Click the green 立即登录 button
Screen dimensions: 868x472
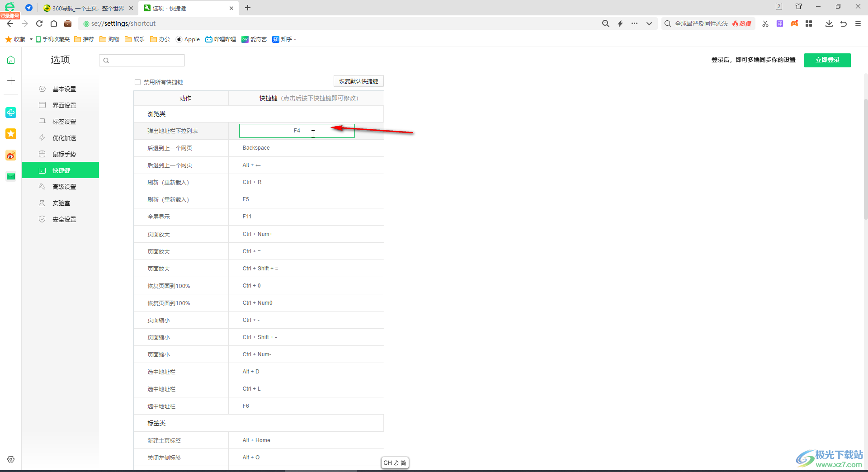pos(827,60)
